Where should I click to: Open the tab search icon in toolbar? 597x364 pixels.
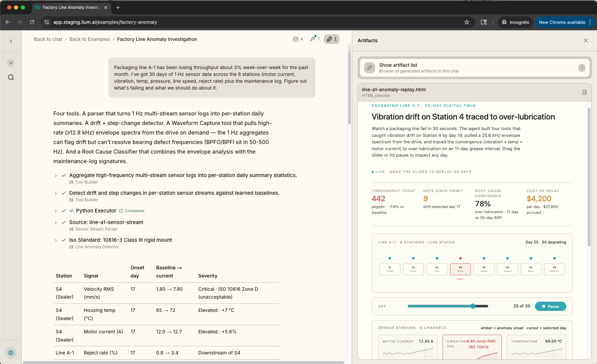coord(484,22)
